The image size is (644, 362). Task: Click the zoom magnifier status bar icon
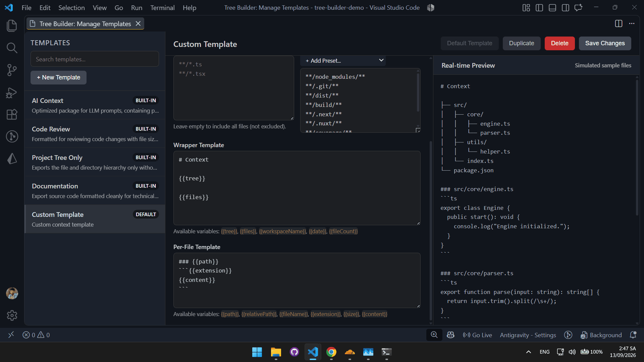(x=434, y=335)
